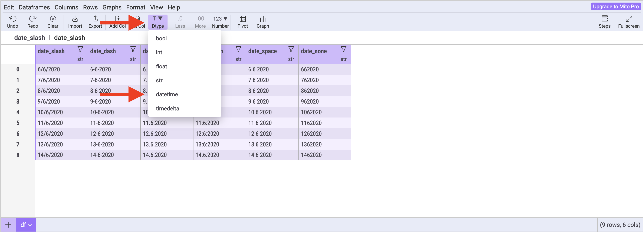
Task: Click Upgrade to Mito Pro button
Action: pyautogui.click(x=616, y=6)
